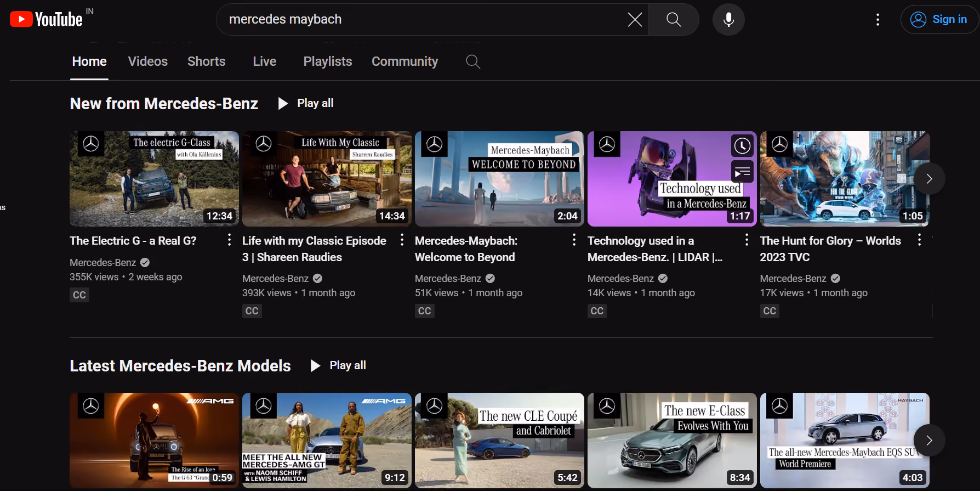Show next videos in Latest Models row

[x=929, y=440]
